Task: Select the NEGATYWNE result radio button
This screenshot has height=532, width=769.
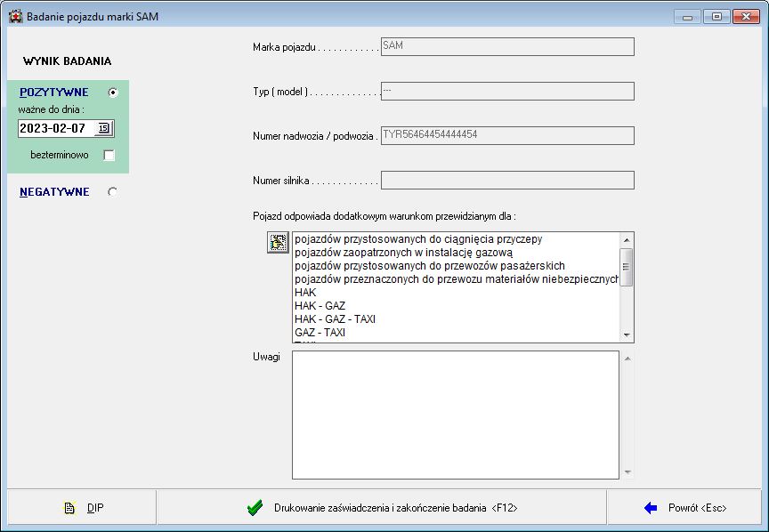Action: 112,192
